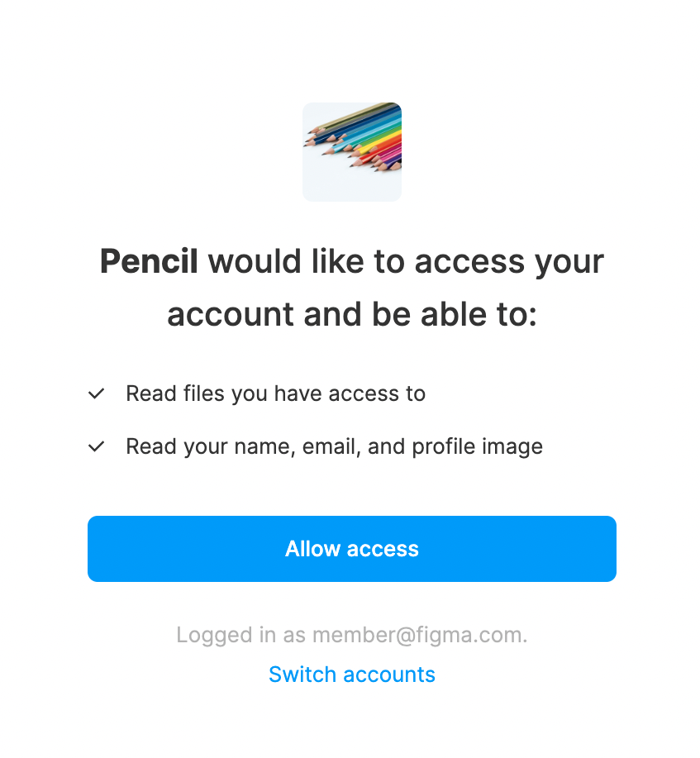Open the Switch accounts link
This screenshot has height=758, width=700.
[352, 675]
